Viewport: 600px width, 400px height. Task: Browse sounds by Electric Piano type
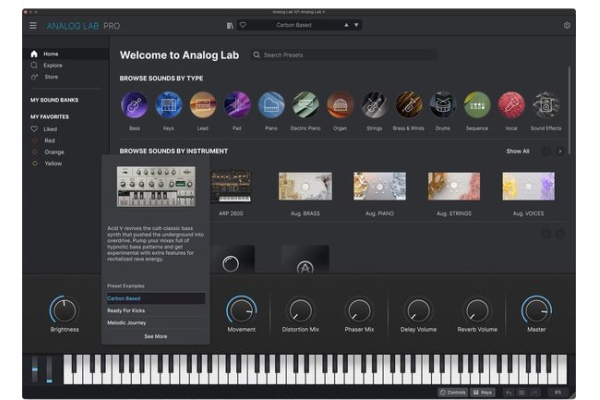[x=306, y=105]
